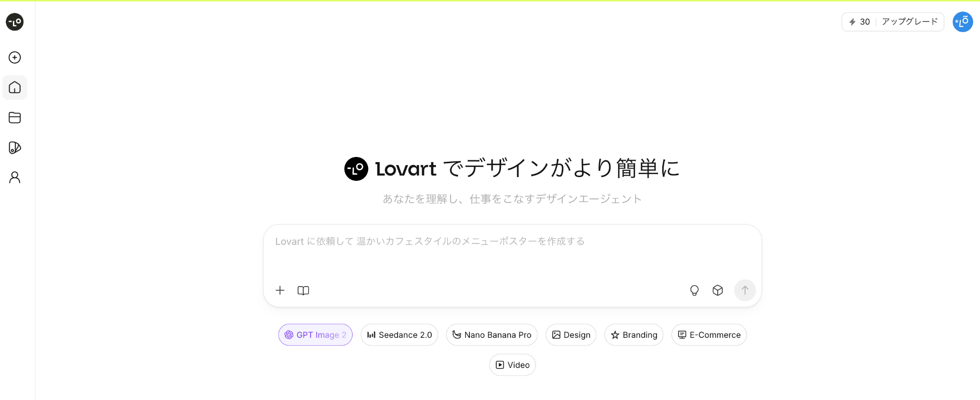Open the user profile icon in the sidebar
Viewport: 980px width, 400px height.
pos(15,178)
